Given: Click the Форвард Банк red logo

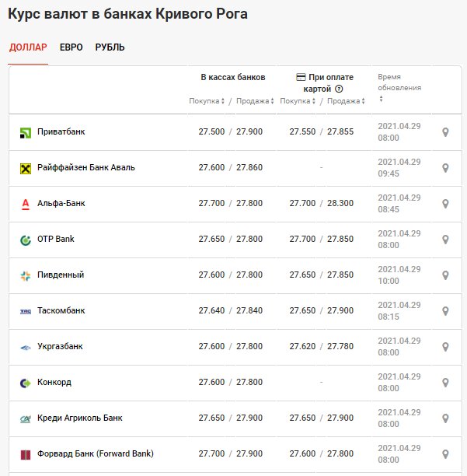Looking at the screenshot, I should tap(26, 455).
